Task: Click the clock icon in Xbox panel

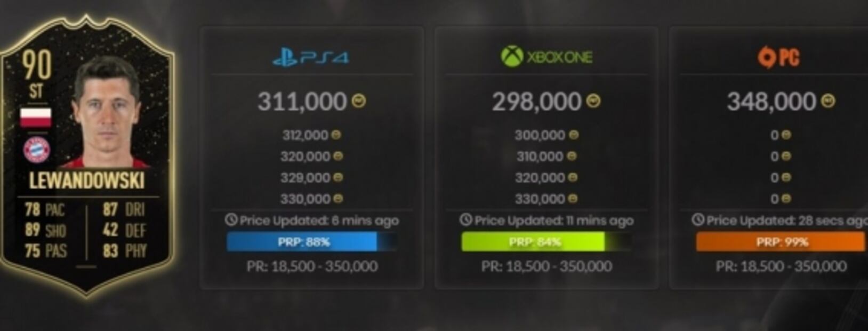Action: coord(465,219)
